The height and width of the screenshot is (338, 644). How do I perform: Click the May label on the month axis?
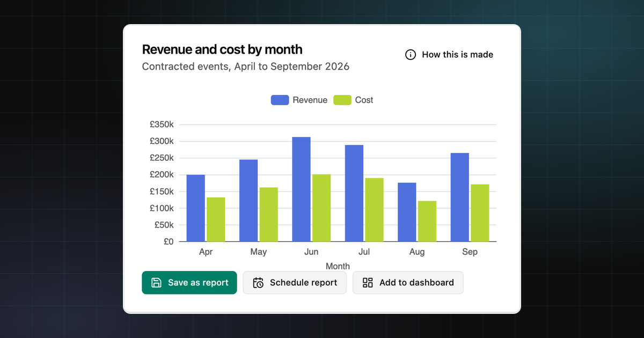coord(259,252)
